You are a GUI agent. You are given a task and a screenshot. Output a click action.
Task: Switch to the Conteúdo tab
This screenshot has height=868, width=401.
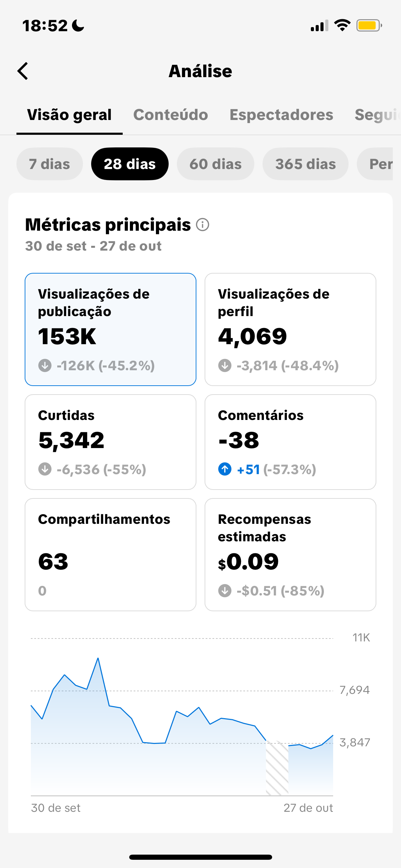pos(171,115)
